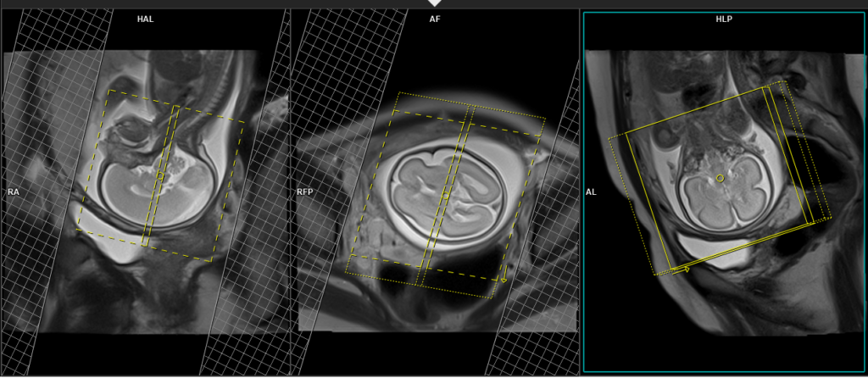This screenshot has width=868, height=378.
Task: Click the RA side label
Action: (x=14, y=192)
